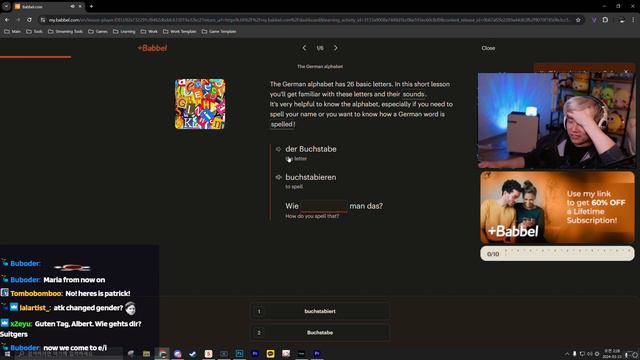Click the underlined word 'spelled'
The height and width of the screenshot is (360, 640).
282,124
